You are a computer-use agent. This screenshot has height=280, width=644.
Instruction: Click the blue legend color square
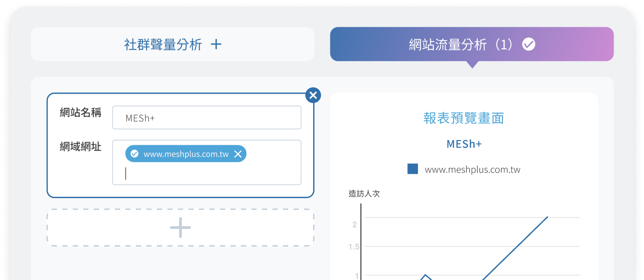pos(413,169)
